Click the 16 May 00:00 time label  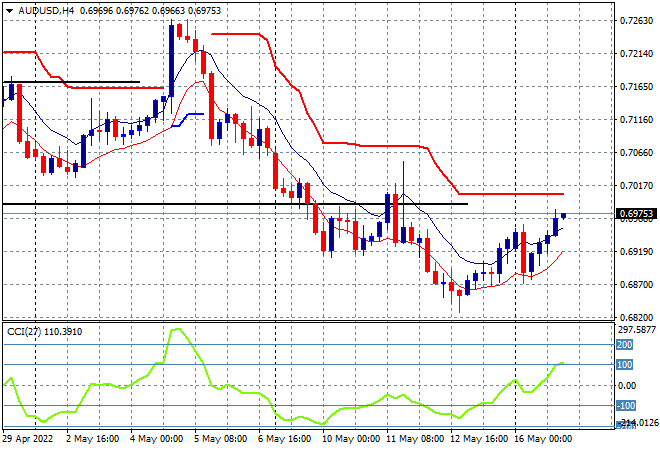543,439
